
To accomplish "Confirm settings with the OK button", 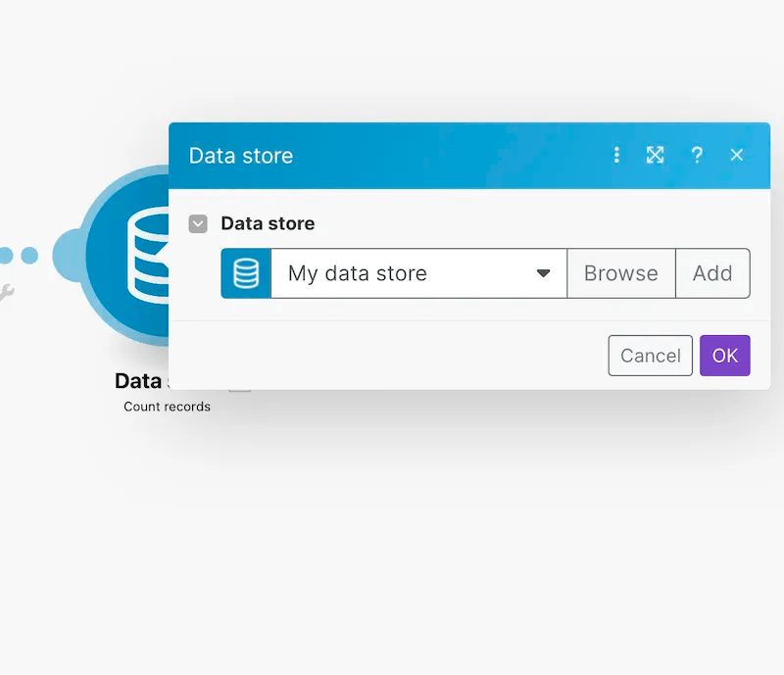I will coord(725,356).
